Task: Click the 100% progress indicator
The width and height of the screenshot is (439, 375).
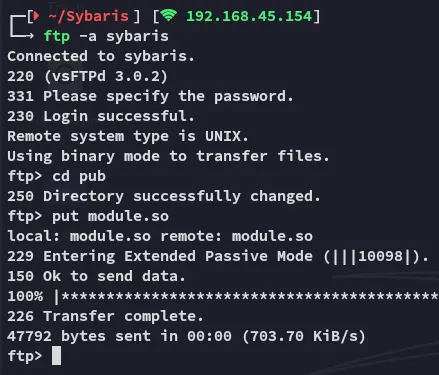Action: click(x=25, y=296)
